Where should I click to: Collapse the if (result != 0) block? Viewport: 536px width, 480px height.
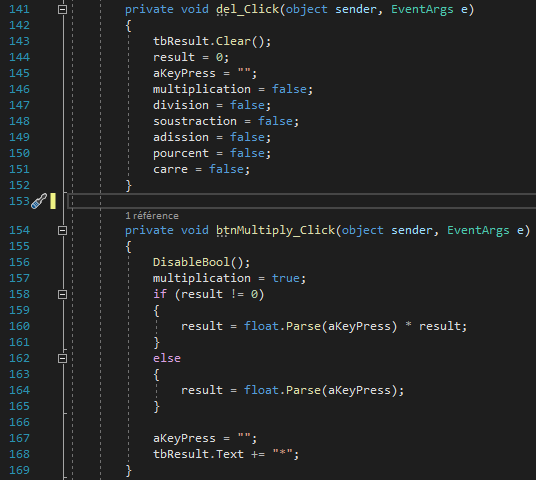click(62, 295)
